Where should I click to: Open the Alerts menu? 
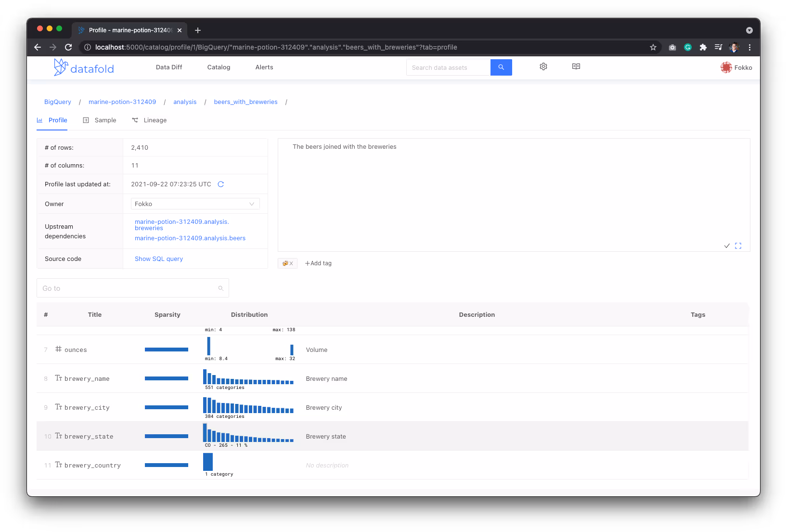tap(264, 67)
